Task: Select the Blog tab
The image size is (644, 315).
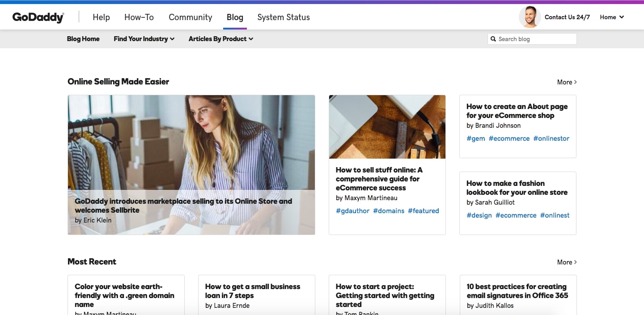Action: tap(235, 17)
